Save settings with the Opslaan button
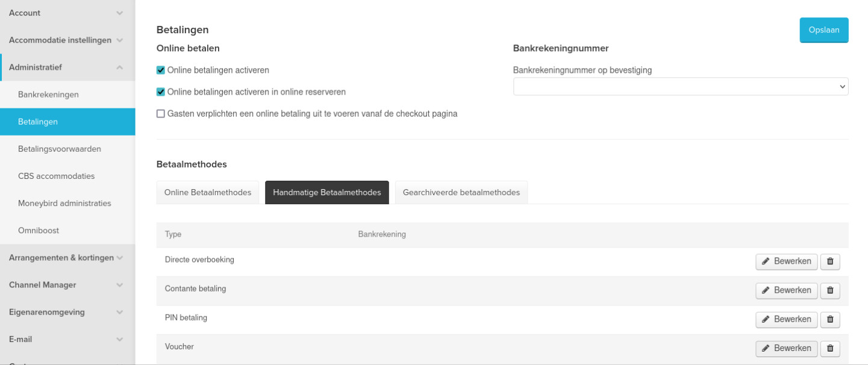 point(823,30)
